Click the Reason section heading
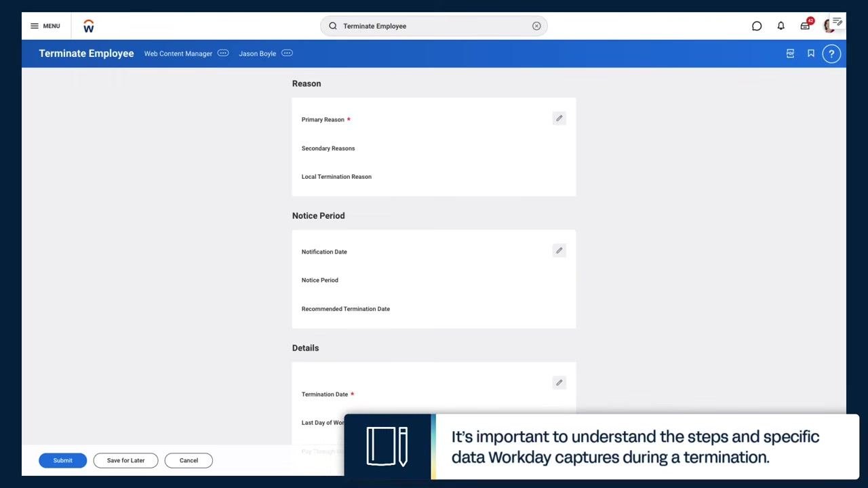 point(307,83)
